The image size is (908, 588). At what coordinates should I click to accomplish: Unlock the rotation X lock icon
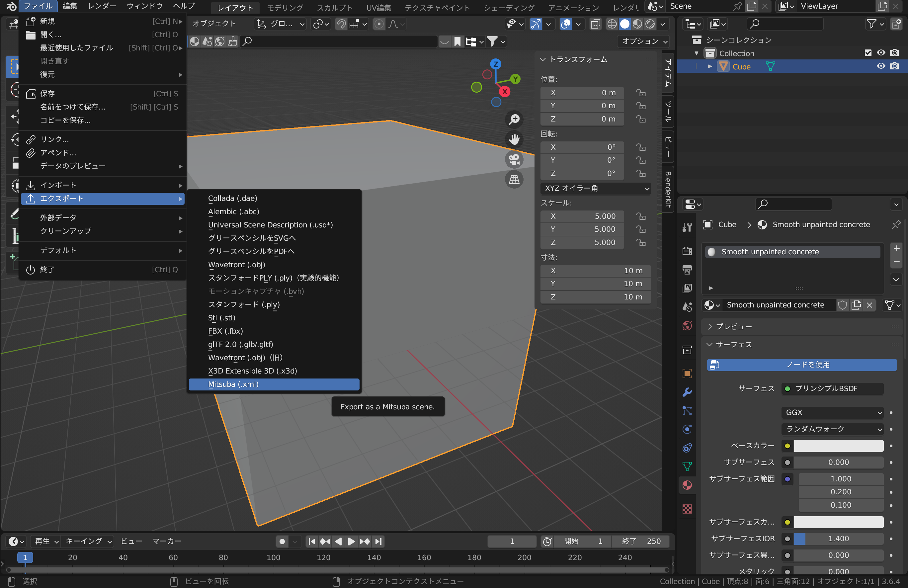coord(641,147)
